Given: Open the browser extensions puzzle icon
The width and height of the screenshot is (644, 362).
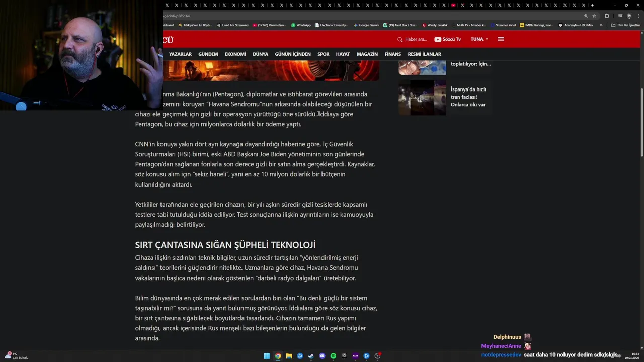Looking at the screenshot, I should [x=607, y=16].
